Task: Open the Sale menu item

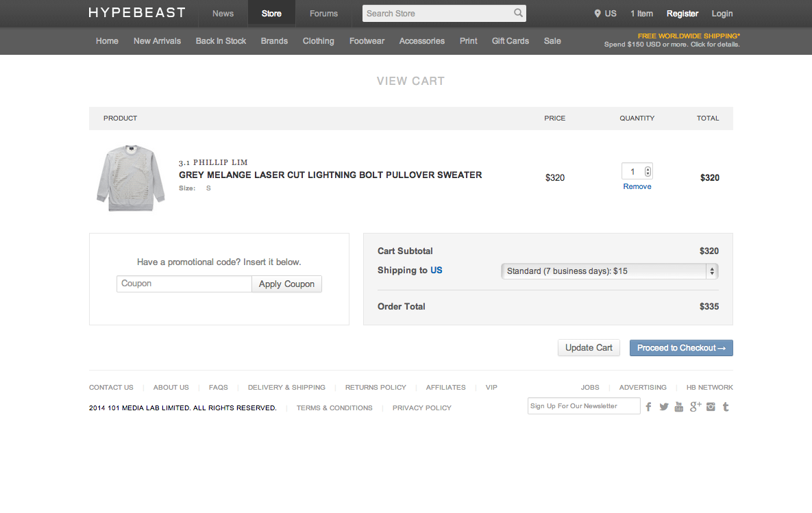Action: 552,41
